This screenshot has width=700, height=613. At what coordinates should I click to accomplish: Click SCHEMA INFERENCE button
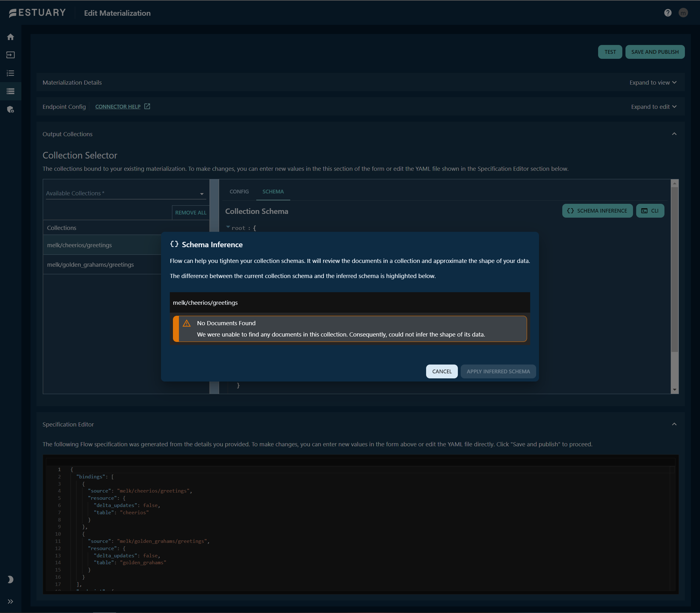coord(597,211)
